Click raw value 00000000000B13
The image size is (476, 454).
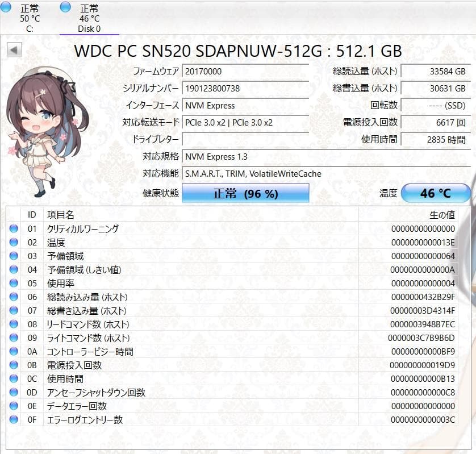[x=423, y=379]
